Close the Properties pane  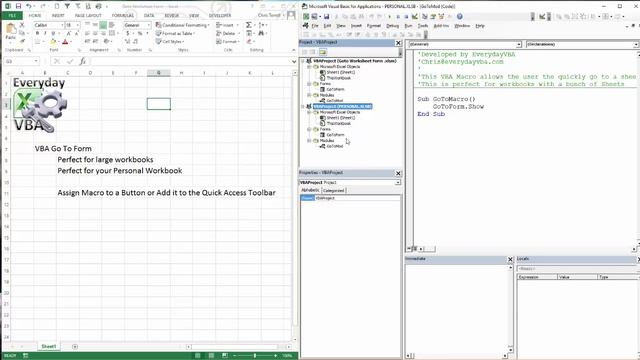[398, 173]
